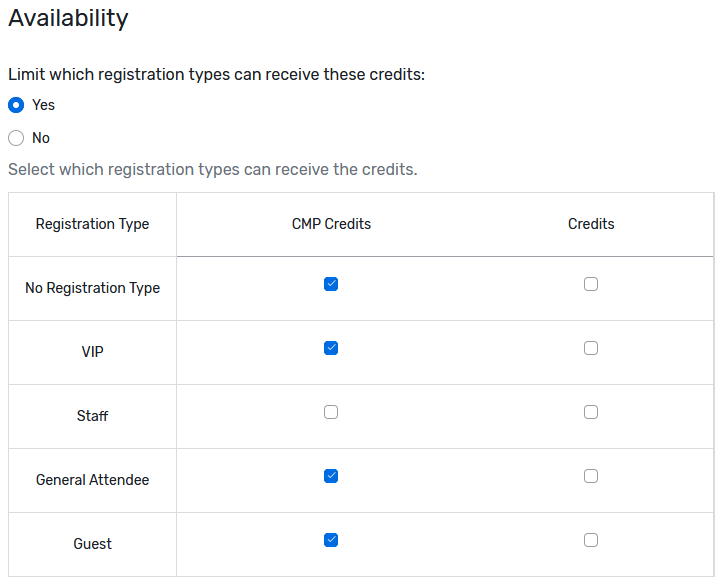Uncheck CMP Credits for General Attendee
The height and width of the screenshot is (587, 724).
[331, 476]
